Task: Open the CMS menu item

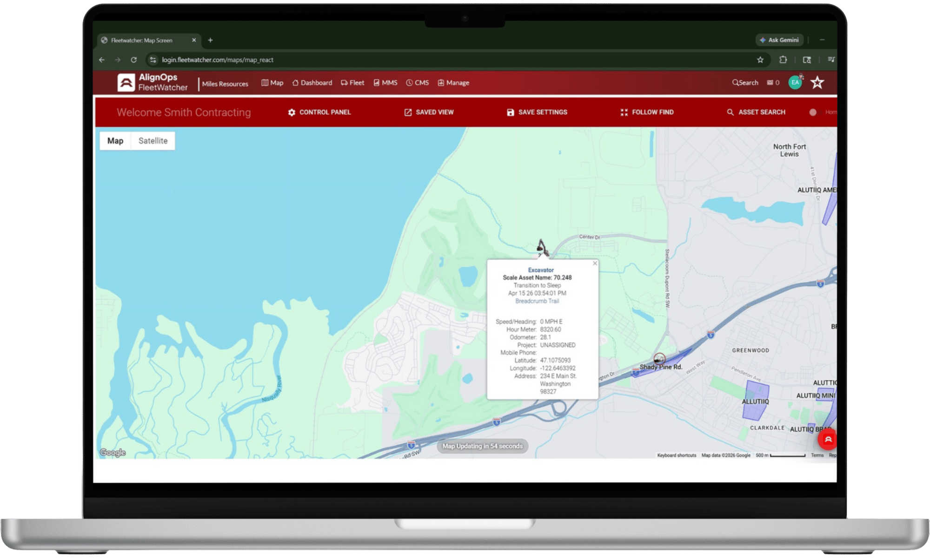Action: 418,83
